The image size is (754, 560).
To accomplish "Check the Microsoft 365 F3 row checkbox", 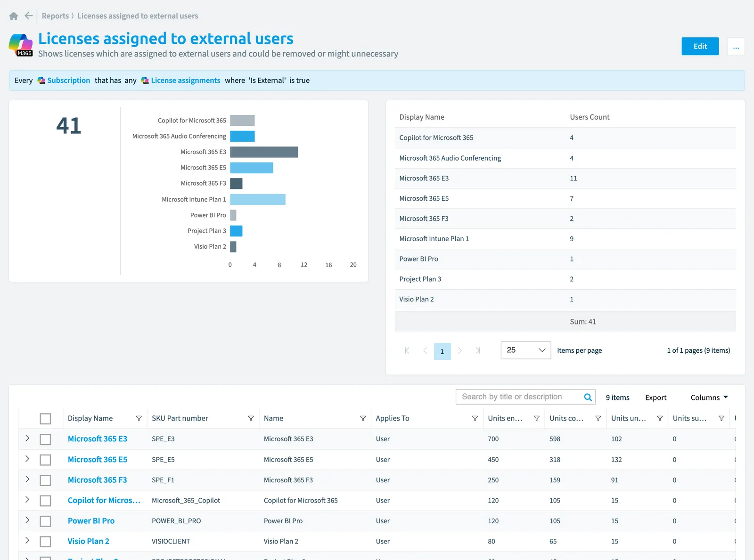I will (45, 480).
